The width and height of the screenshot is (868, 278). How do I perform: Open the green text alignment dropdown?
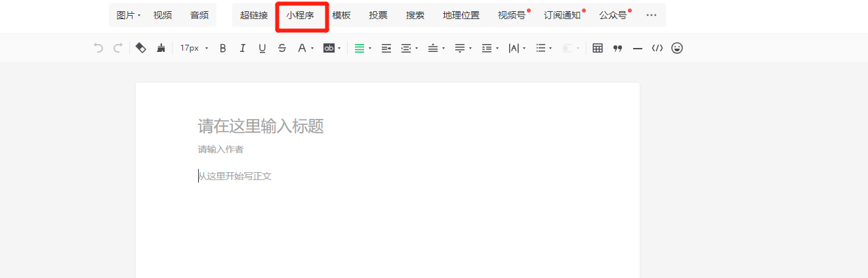point(363,48)
